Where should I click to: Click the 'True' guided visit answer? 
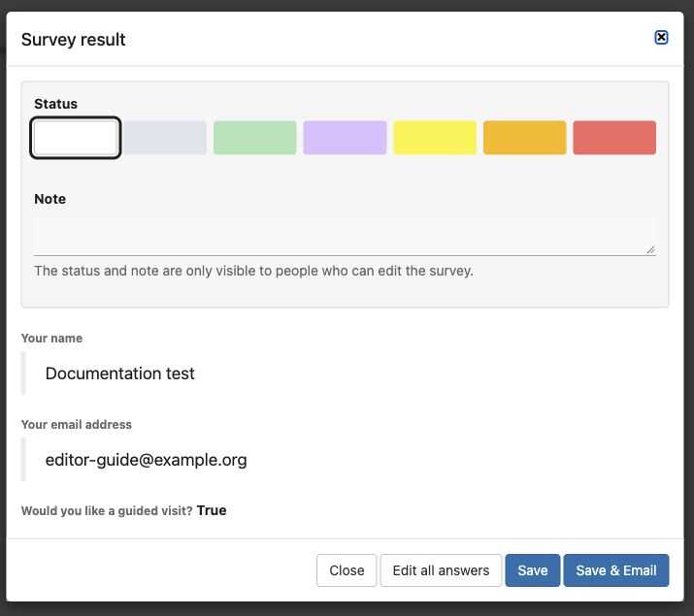[212, 510]
